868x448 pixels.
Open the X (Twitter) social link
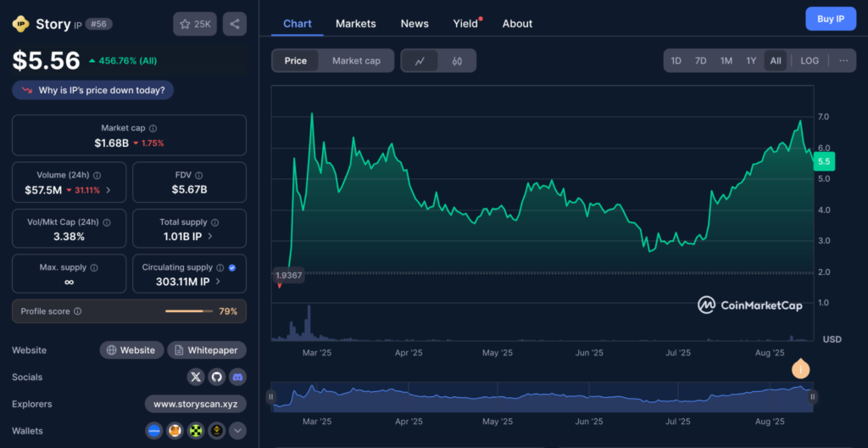pyautogui.click(x=196, y=377)
